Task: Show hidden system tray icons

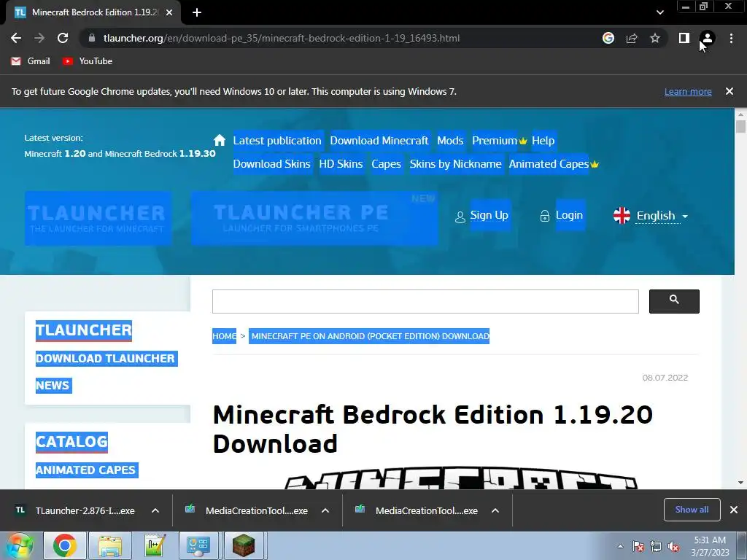Action: pos(620,547)
